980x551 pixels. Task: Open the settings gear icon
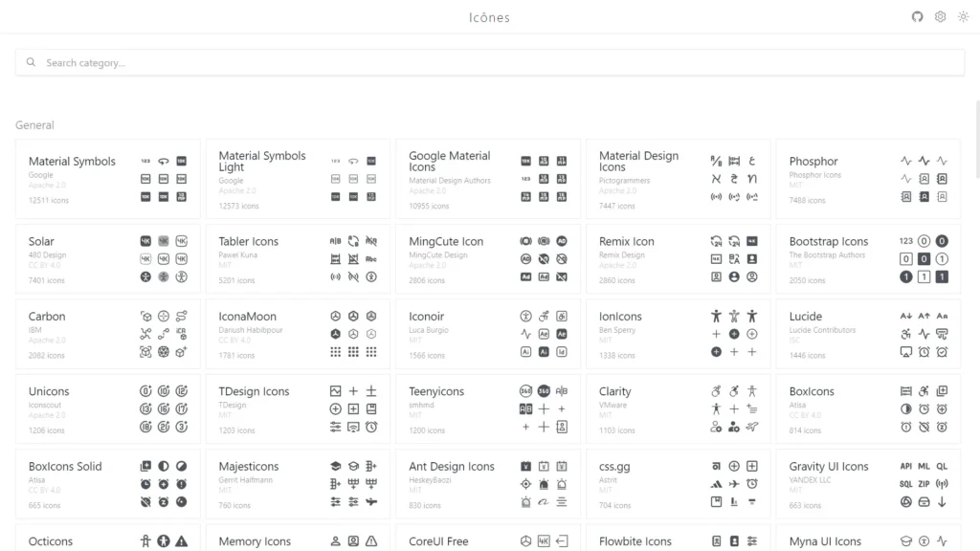[x=940, y=17]
